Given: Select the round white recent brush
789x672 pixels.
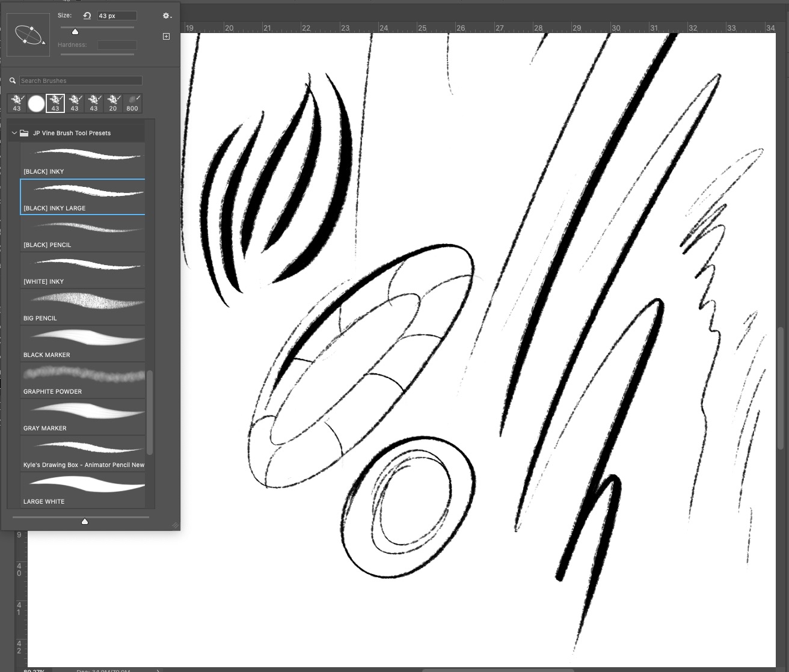Looking at the screenshot, I should [x=36, y=103].
